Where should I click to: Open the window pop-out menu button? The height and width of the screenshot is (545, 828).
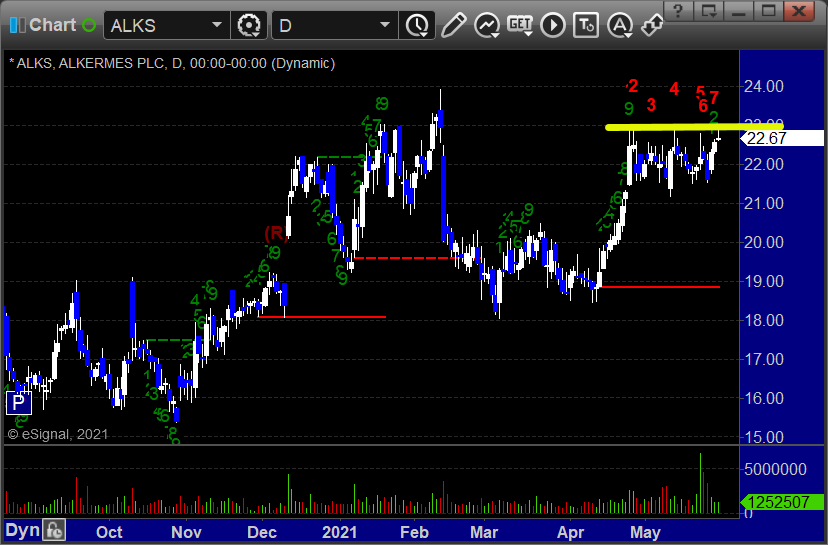[709, 11]
